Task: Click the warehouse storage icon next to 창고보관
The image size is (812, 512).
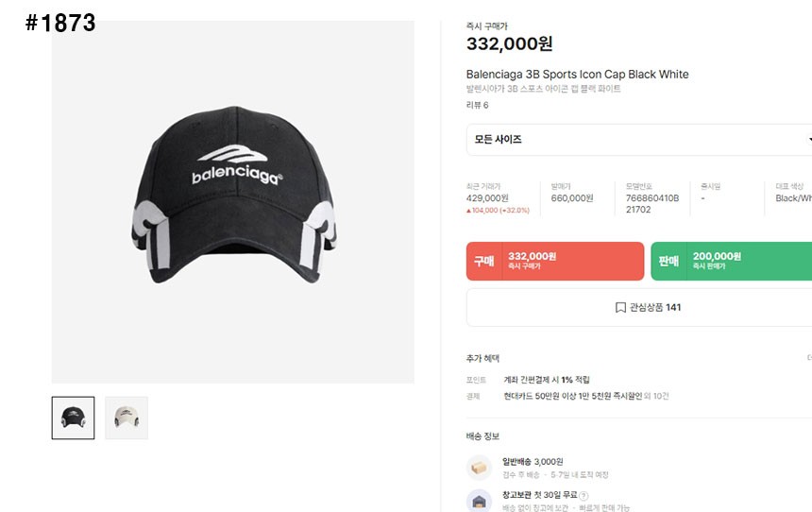Action: pos(479,501)
